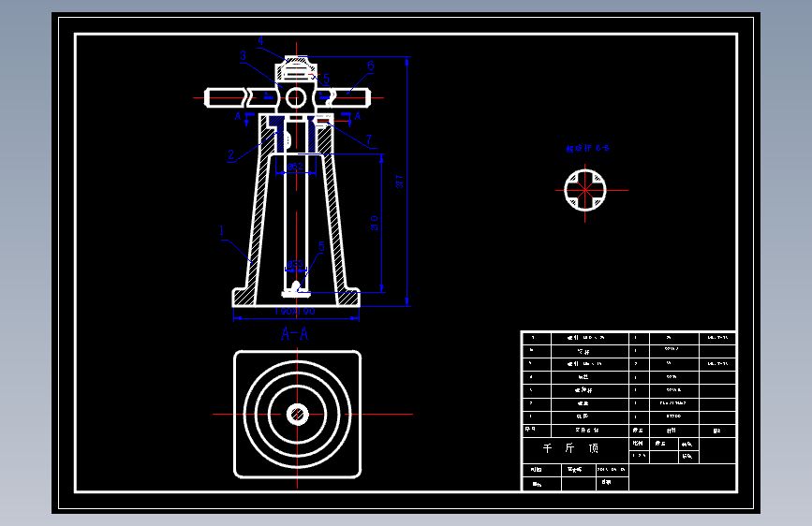Select callout 5 next to the top cap
Viewport: 812px width, 526px height.
click(x=326, y=80)
